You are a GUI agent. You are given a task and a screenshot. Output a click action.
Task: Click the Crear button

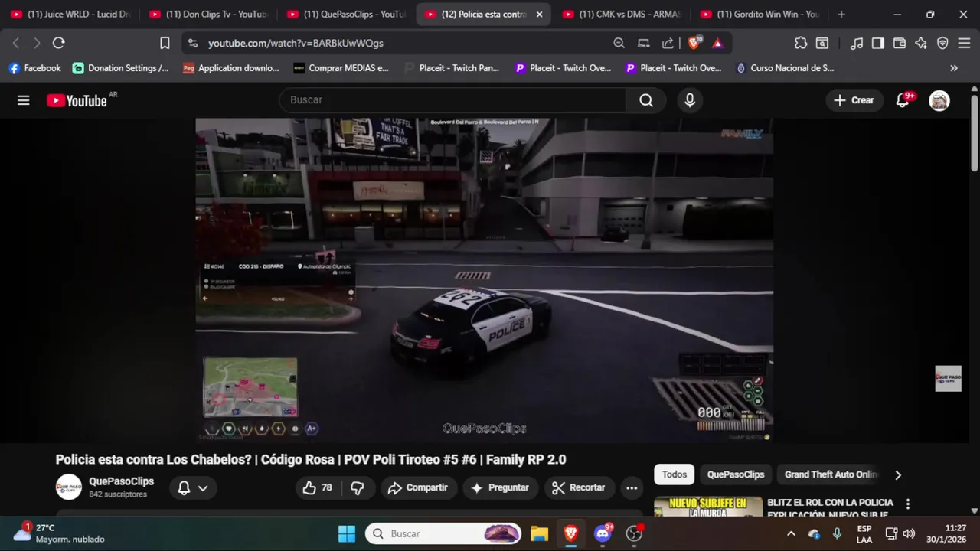[x=854, y=100]
